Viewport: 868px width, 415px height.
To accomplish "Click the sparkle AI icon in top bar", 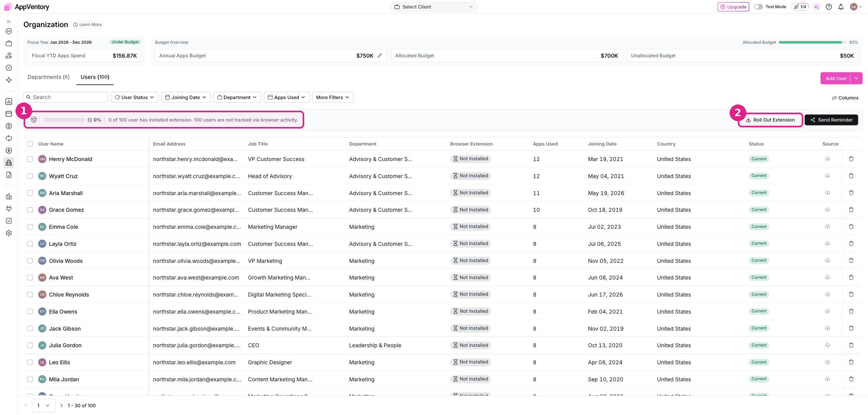I will click(x=816, y=7).
